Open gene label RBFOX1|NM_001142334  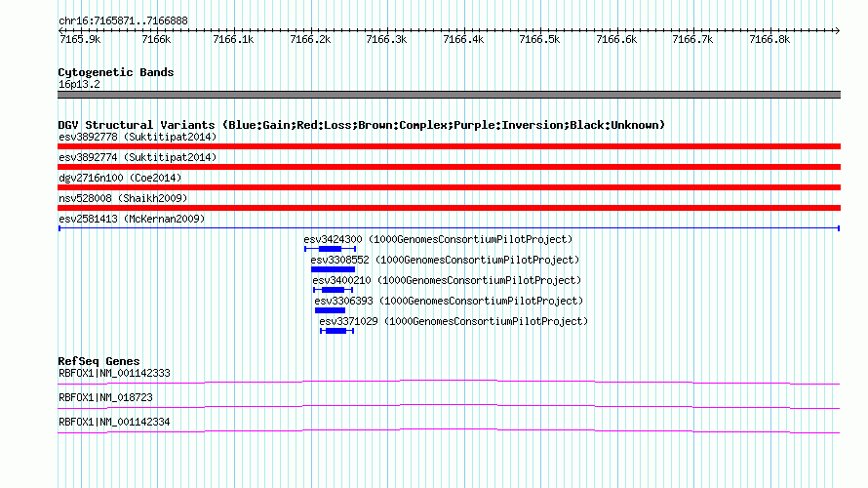tap(114, 422)
